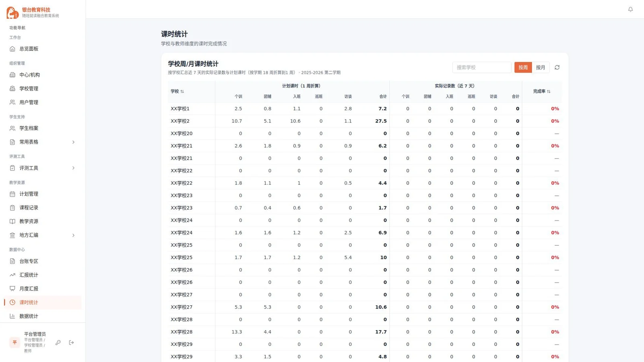Click the 台账专区 document icon
The image size is (644, 362).
pos(12,261)
